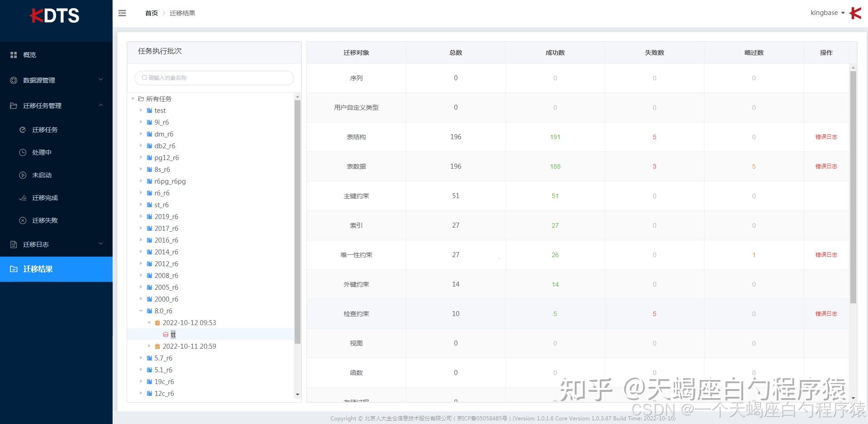This screenshot has width=868, height=424.
Task: Click the 概览 overview icon in sidebar
Action: [14, 54]
